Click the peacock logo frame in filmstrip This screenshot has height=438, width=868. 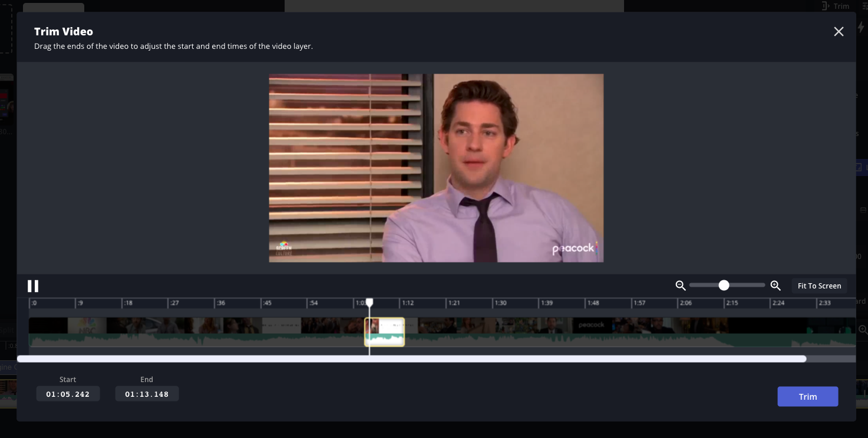tap(591, 326)
